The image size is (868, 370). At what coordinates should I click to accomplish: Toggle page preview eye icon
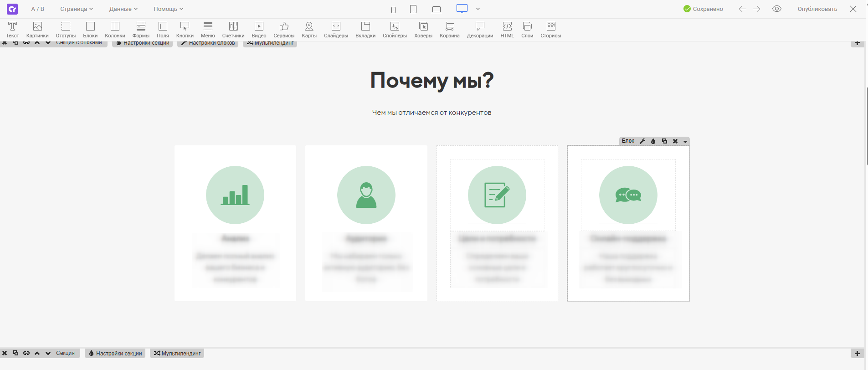pos(777,9)
